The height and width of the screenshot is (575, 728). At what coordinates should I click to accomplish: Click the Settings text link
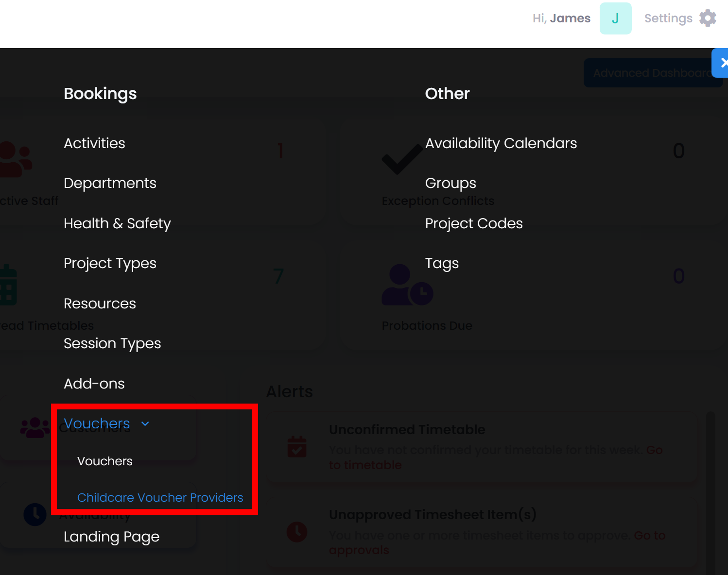[x=668, y=18]
